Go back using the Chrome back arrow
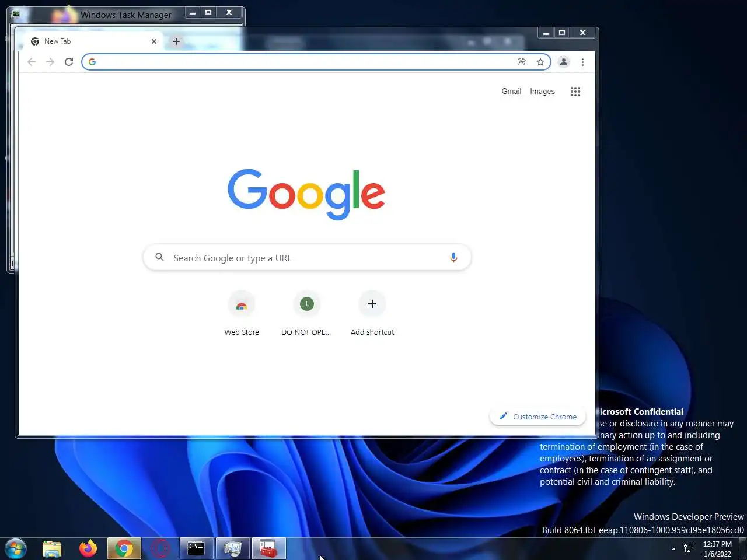The width and height of the screenshot is (747, 560). [32, 62]
